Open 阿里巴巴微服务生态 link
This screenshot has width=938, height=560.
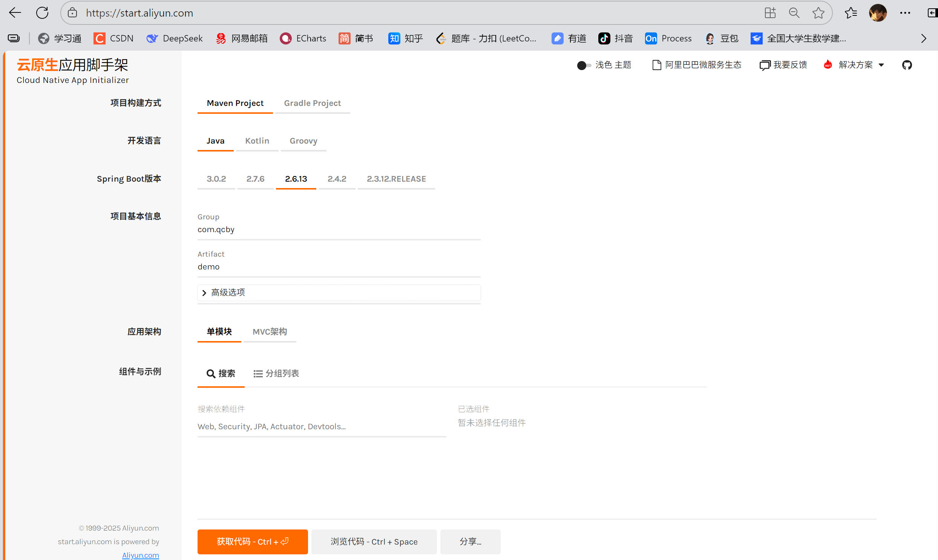coord(697,65)
